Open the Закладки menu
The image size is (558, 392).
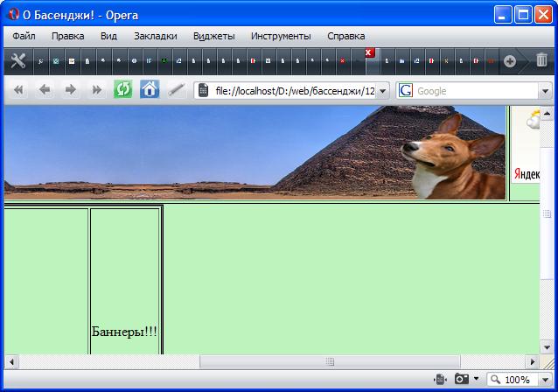(x=156, y=36)
